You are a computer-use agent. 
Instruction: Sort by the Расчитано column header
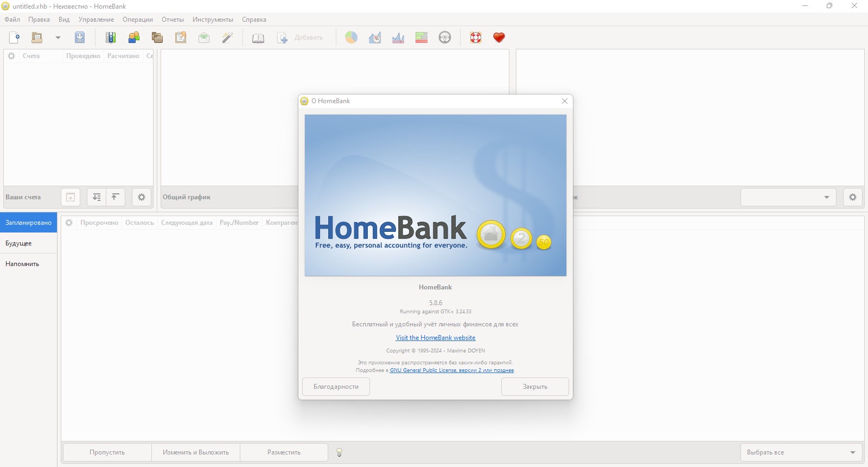click(123, 56)
